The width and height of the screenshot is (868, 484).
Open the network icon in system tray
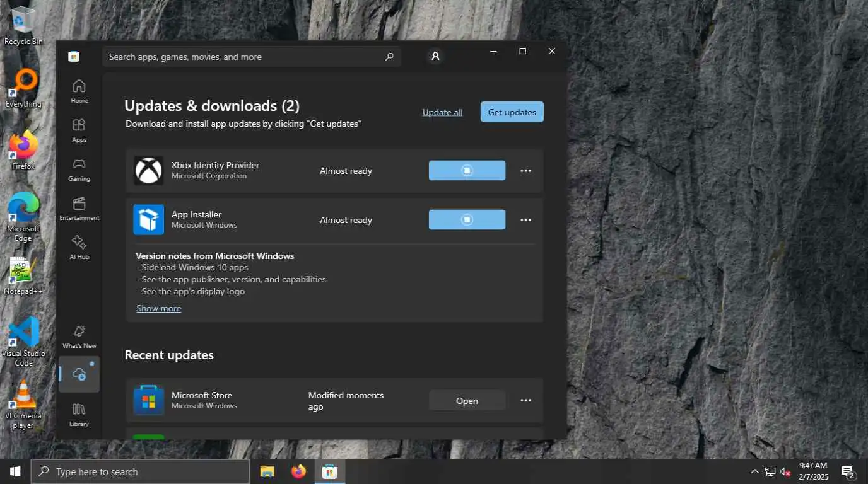770,471
